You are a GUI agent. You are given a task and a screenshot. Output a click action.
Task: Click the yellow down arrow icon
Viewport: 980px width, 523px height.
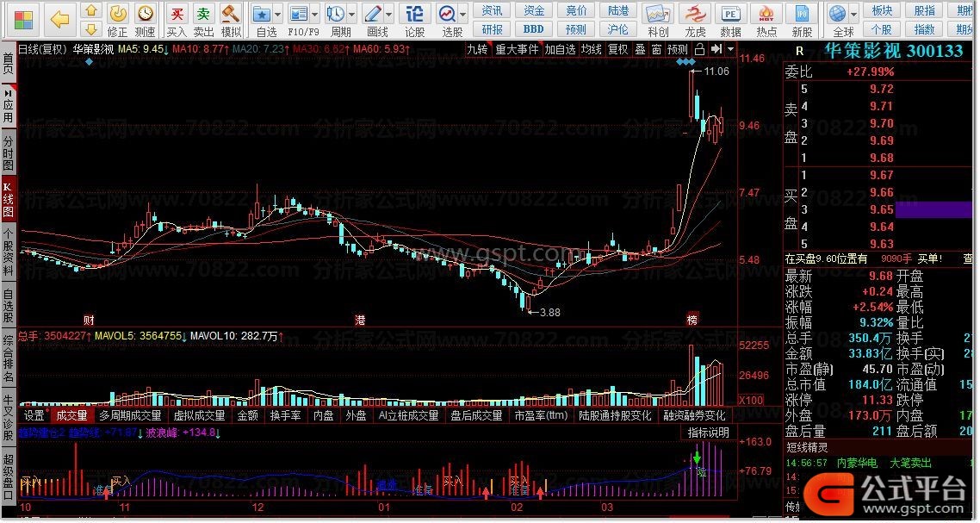(x=91, y=28)
